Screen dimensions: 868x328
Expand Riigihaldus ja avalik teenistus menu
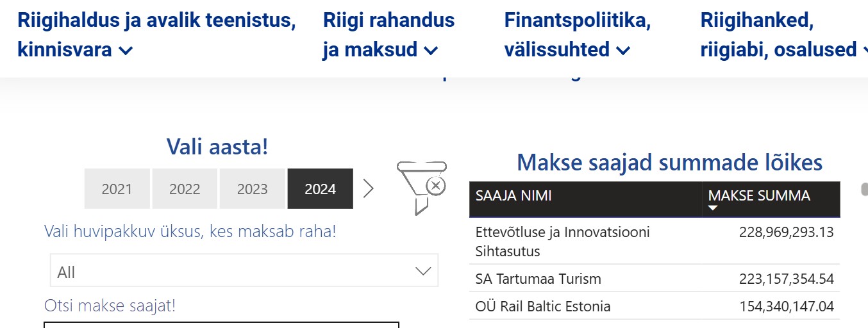point(156,35)
